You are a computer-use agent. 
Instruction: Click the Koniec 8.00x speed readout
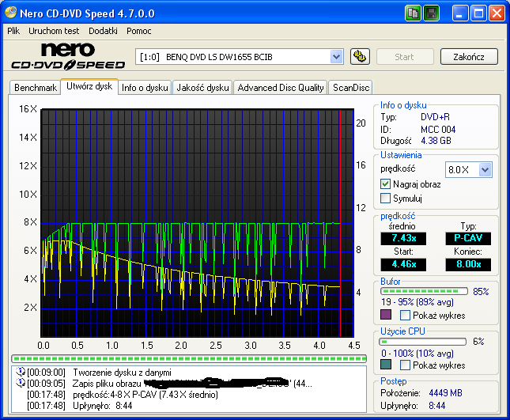tap(468, 264)
